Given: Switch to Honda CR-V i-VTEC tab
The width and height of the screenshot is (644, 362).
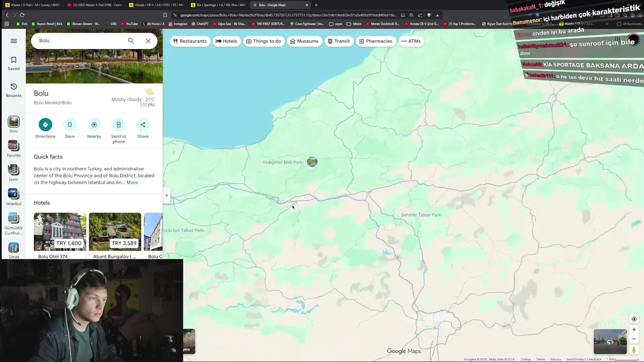Looking at the screenshot, I should 156,5.
